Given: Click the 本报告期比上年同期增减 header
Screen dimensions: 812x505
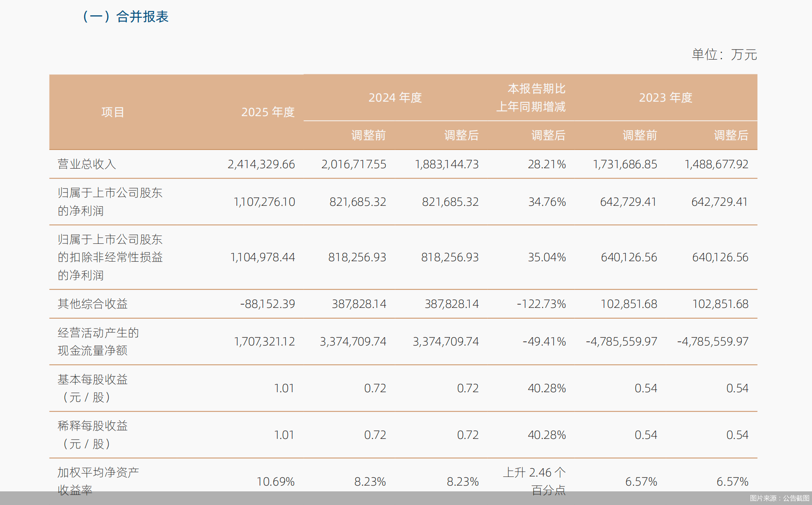Looking at the screenshot, I should pos(537,98).
